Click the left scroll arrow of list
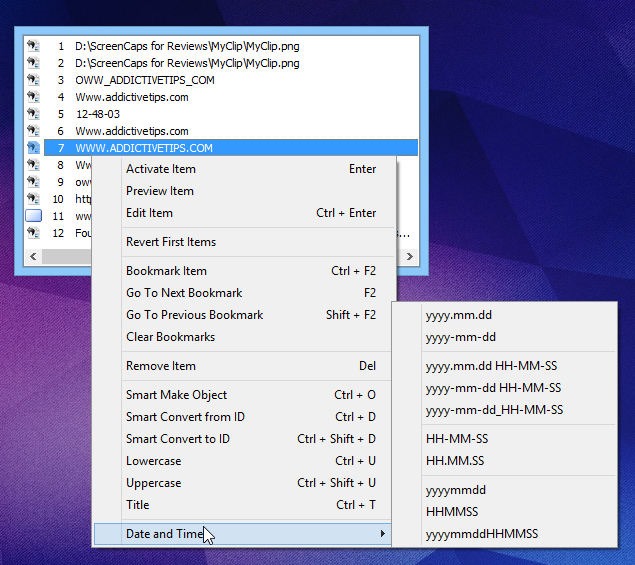Viewport: 635px width, 565px height. [x=33, y=256]
